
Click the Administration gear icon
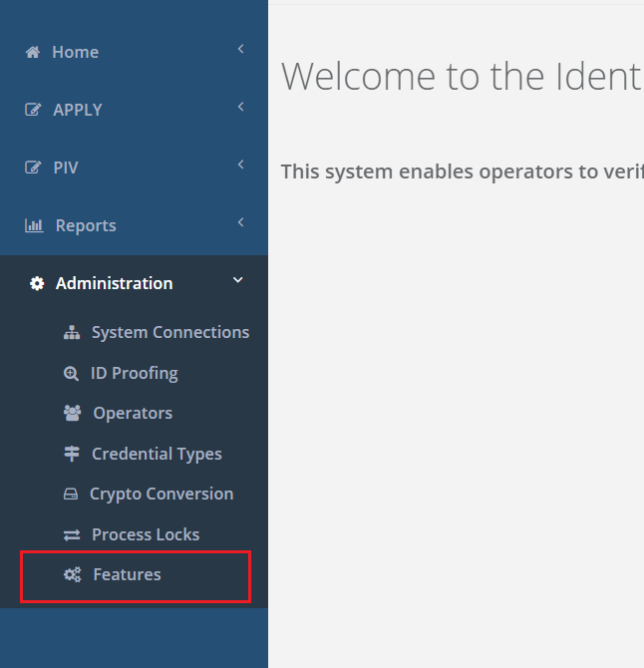(x=37, y=283)
